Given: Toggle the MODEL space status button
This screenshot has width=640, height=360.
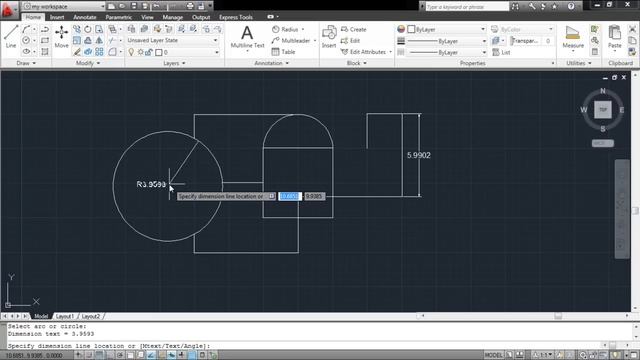Looking at the screenshot, I should [x=493, y=355].
